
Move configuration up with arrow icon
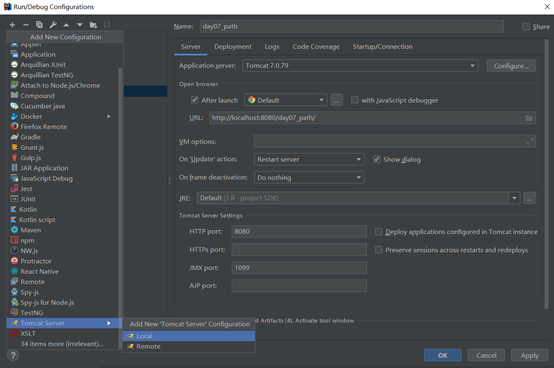pos(66,25)
